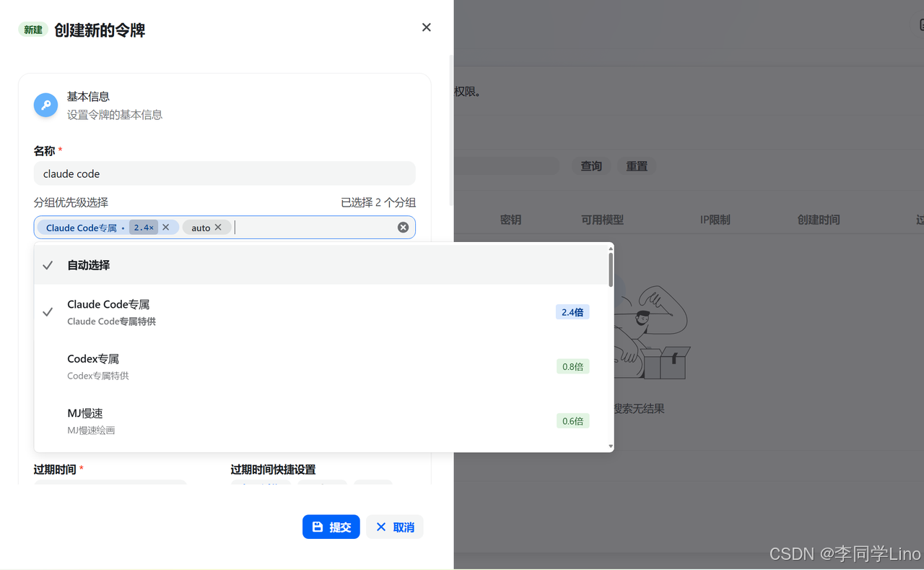The height and width of the screenshot is (570, 924).
Task: Remove the Claude Code专属 tag with its X
Action: [x=165, y=227]
